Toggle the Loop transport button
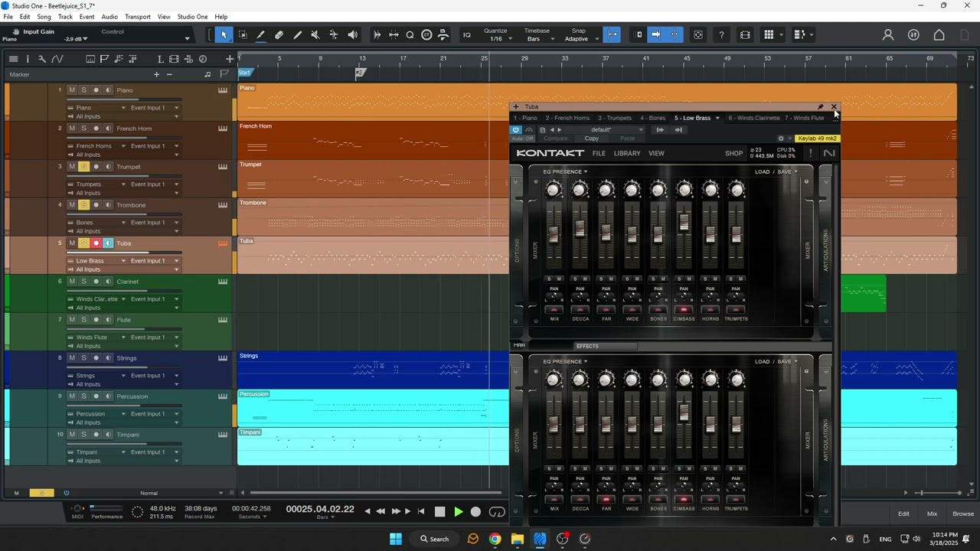Screen dimensions: 980x551 click(x=497, y=512)
